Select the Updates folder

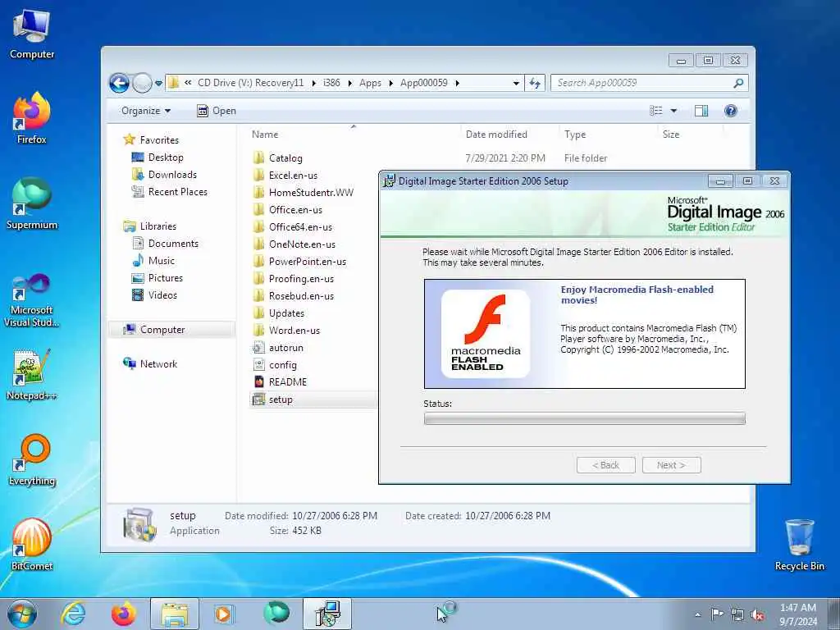point(278,313)
